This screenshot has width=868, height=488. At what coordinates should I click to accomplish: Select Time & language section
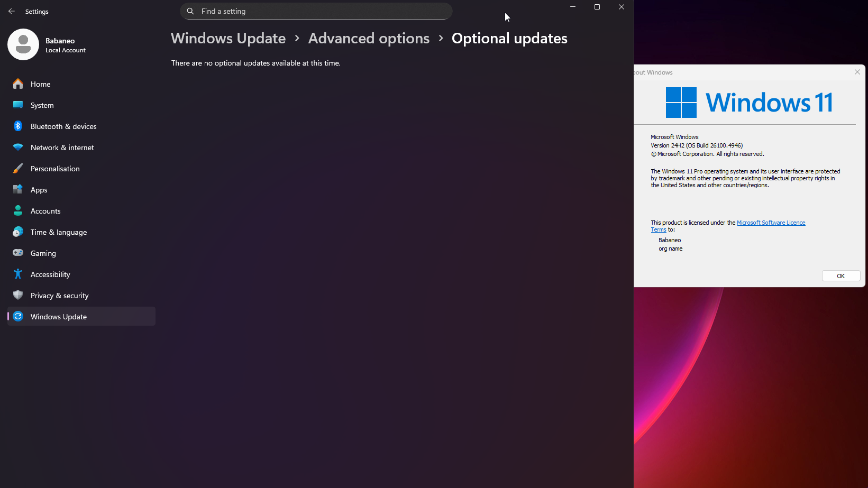[x=81, y=232]
